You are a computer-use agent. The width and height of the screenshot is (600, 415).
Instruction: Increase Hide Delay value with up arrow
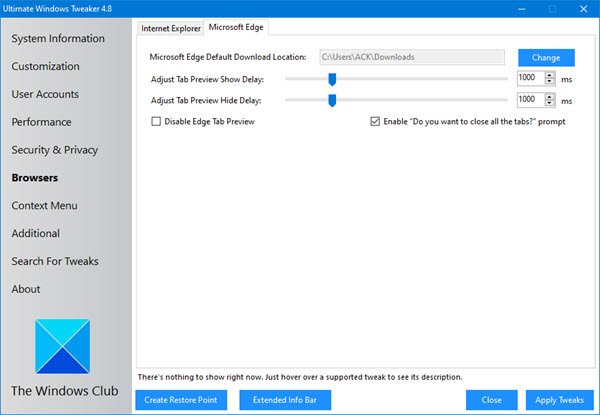550,97
